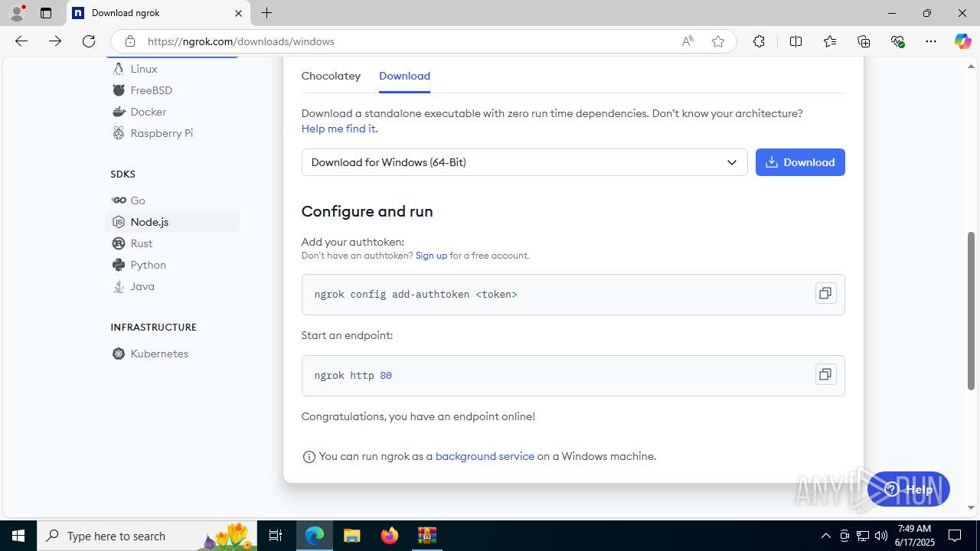Open the Help me find it link

(338, 129)
